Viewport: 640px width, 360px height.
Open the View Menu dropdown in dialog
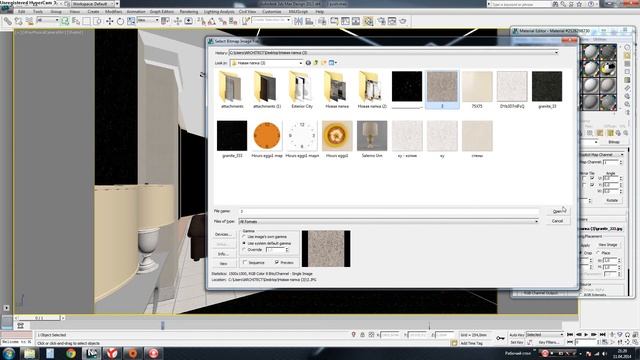pyautogui.click(x=333, y=63)
